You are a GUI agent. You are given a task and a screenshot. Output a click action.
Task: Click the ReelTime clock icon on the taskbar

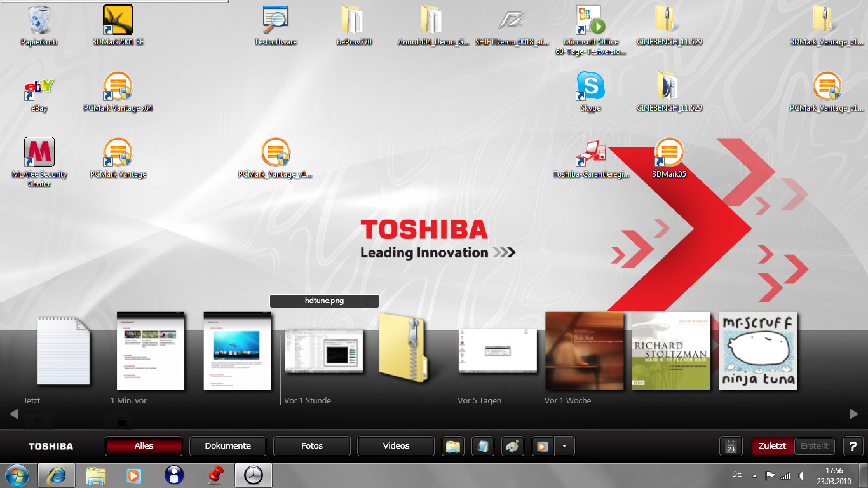point(254,475)
